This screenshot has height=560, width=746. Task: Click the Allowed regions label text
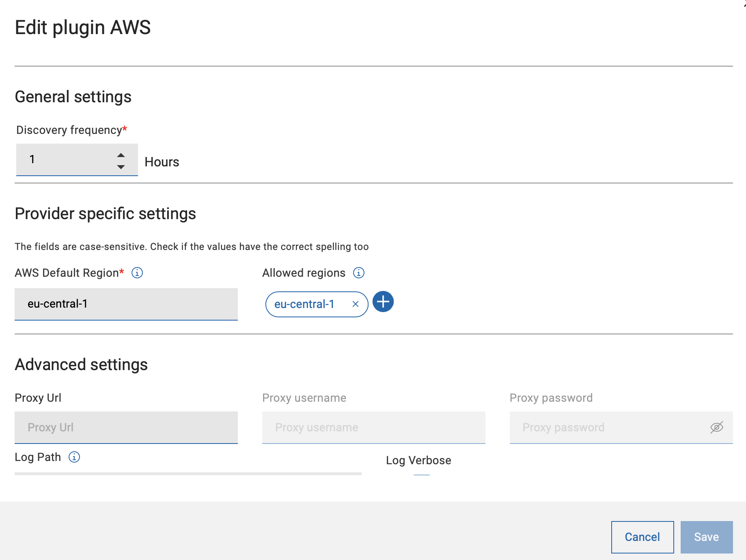304,273
